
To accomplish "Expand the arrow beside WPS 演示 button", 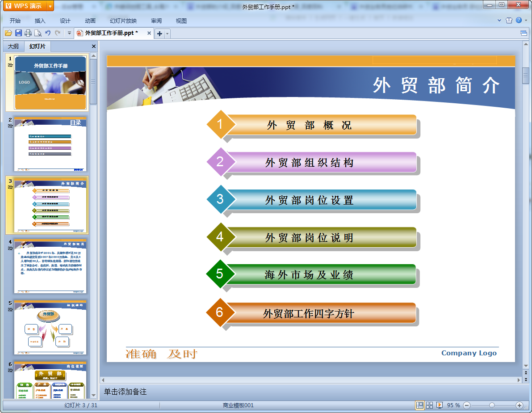I will point(50,6).
